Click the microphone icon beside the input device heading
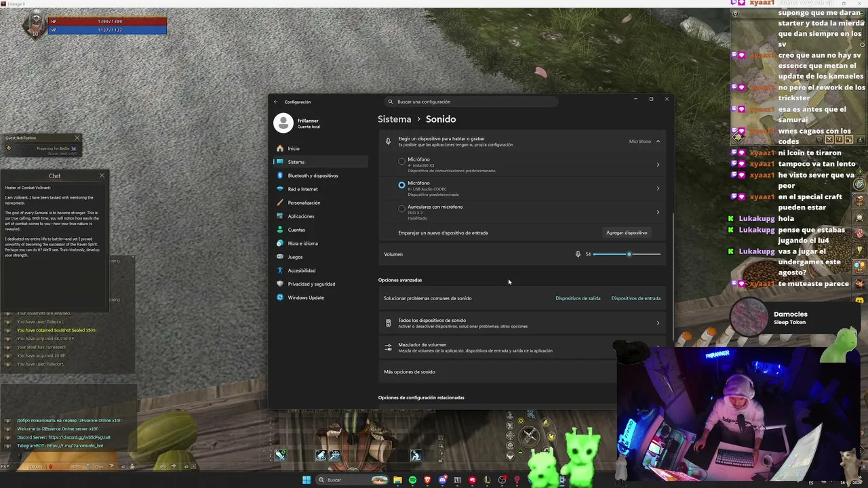The height and width of the screenshot is (488, 868). pos(388,142)
